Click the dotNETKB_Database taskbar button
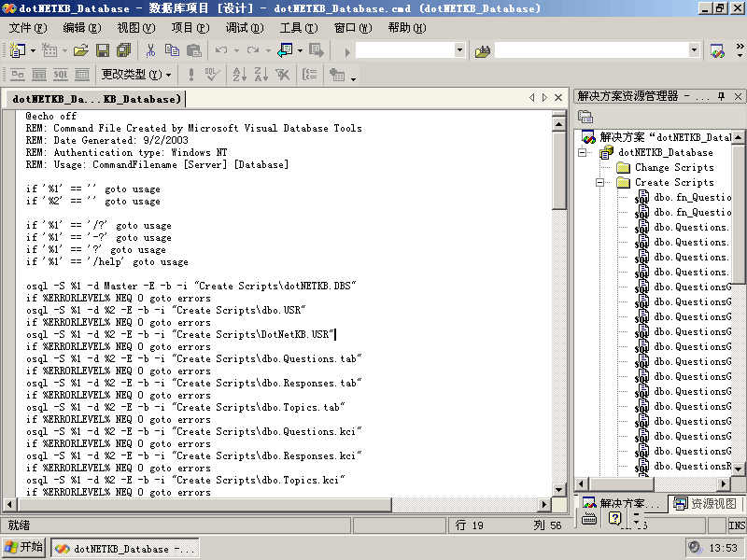The height and width of the screenshot is (560, 747). pos(125,548)
